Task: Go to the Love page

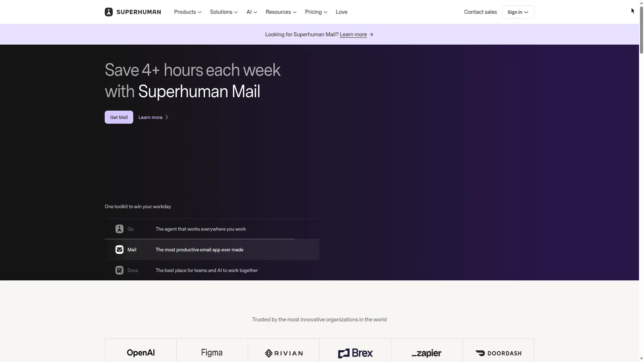Action: tap(341, 12)
